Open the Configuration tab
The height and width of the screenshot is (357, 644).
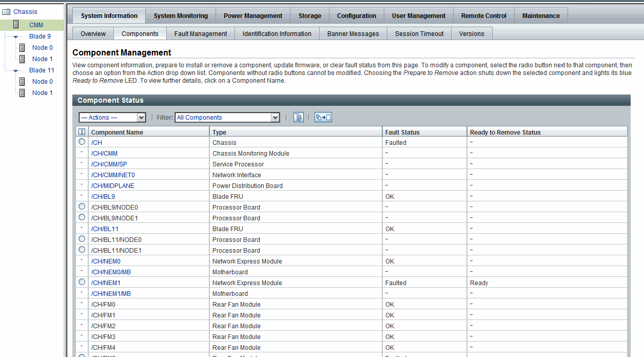pyautogui.click(x=357, y=16)
